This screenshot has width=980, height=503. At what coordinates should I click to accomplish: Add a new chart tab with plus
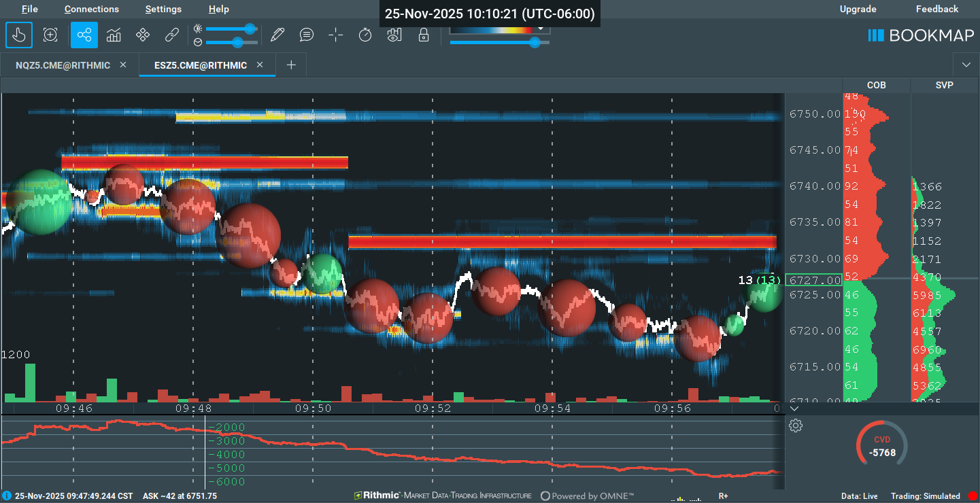(291, 65)
